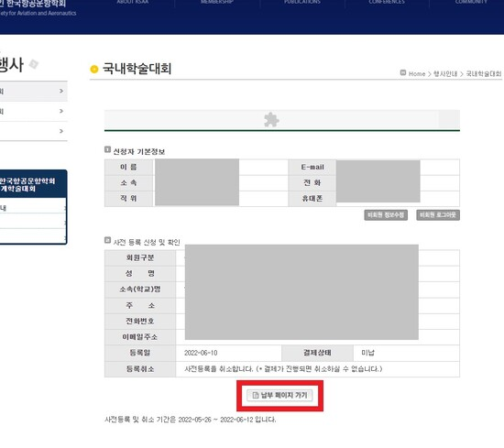504x448 pixels.
Task: Click the missing-plugin puzzle piece icon
Action: 271,120
